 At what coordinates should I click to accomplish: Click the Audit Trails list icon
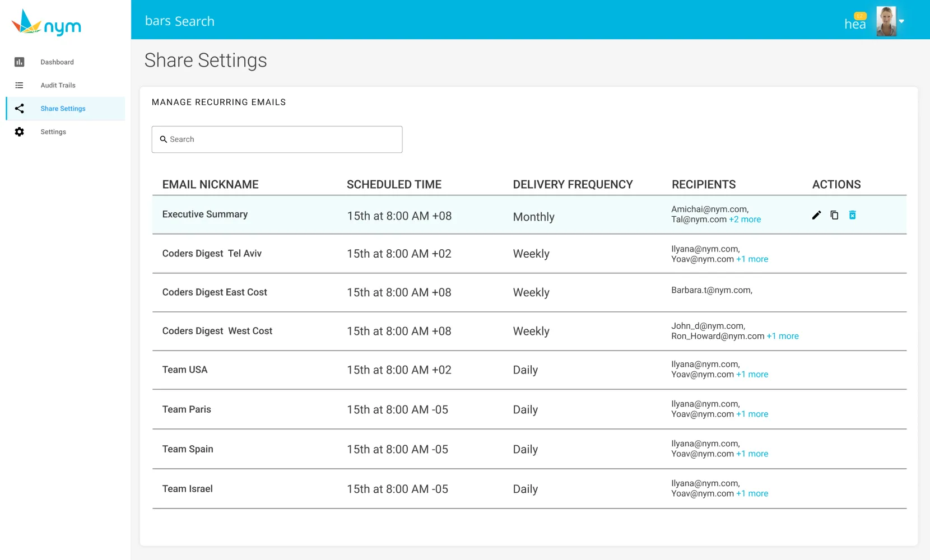click(x=19, y=85)
